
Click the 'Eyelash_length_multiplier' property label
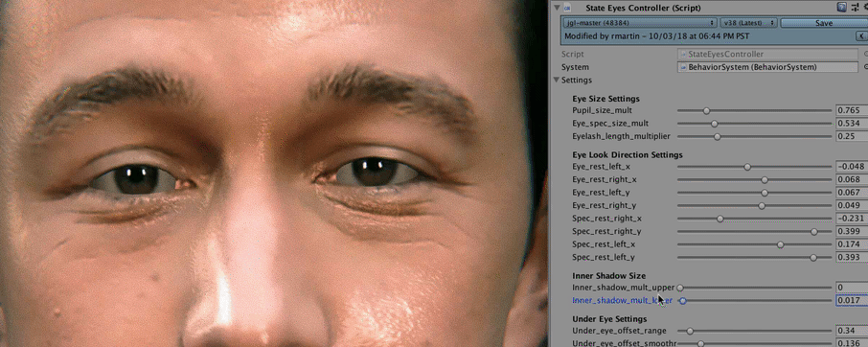(x=622, y=136)
